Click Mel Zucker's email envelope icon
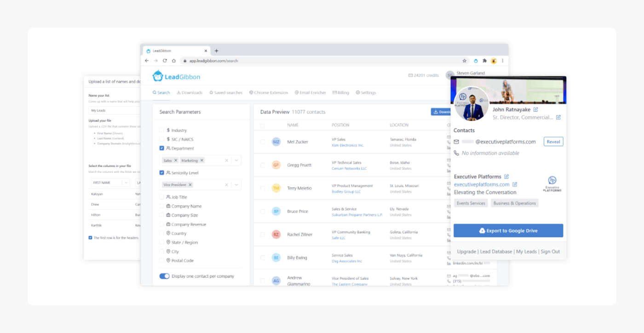 click(448, 138)
